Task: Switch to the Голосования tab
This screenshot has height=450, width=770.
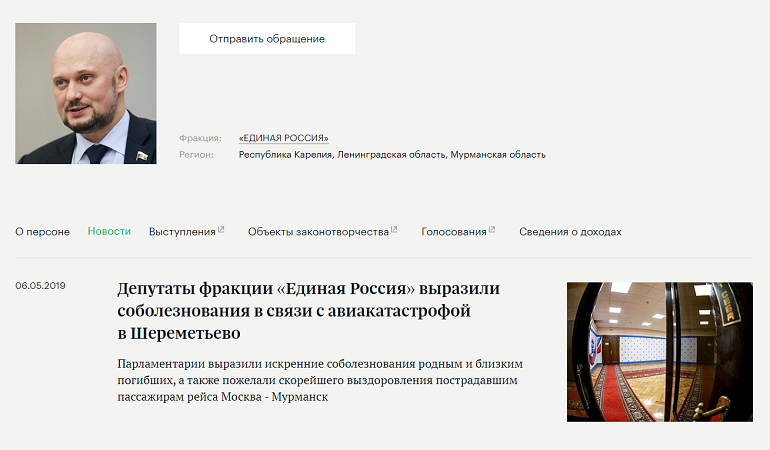Action: pyautogui.click(x=453, y=232)
